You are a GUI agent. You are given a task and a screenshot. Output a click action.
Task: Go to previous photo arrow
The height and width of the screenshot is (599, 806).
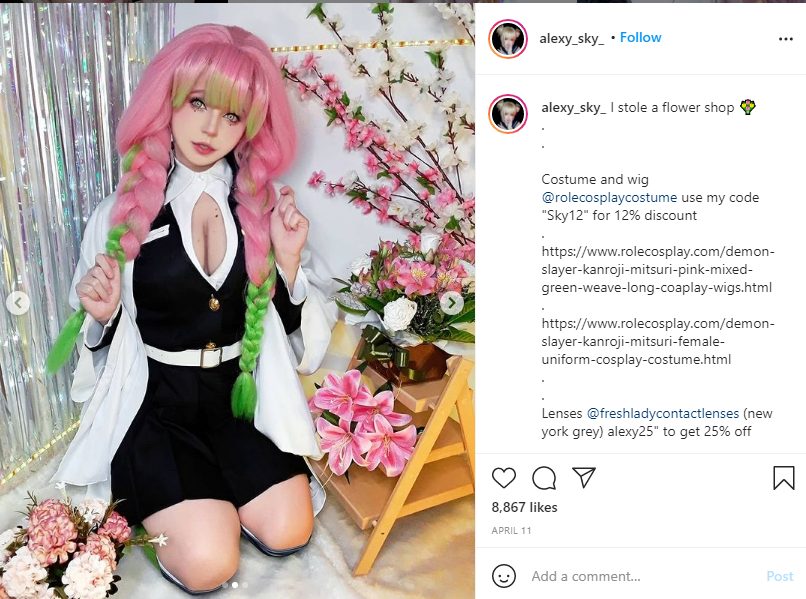tap(18, 303)
